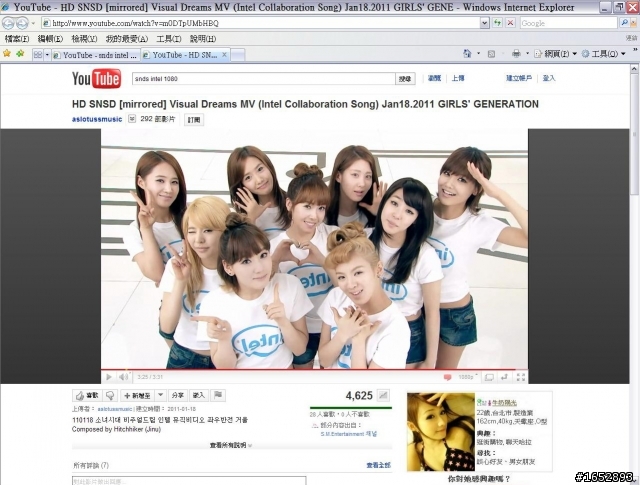Click the red Stop loading icon
The height and width of the screenshot is (485, 640).
(510, 23)
